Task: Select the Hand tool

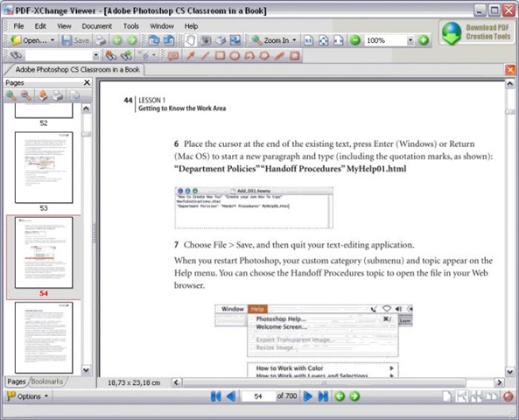Action: pyautogui.click(x=190, y=40)
